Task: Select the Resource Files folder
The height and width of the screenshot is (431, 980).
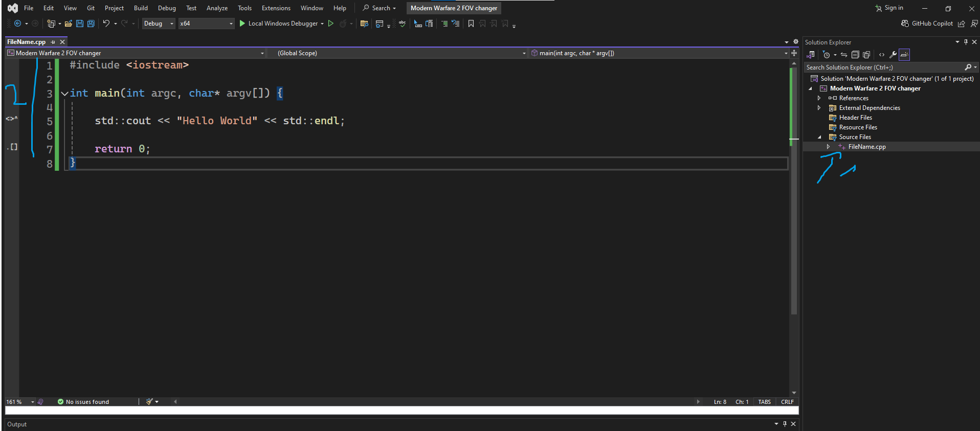Action: click(x=858, y=127)
